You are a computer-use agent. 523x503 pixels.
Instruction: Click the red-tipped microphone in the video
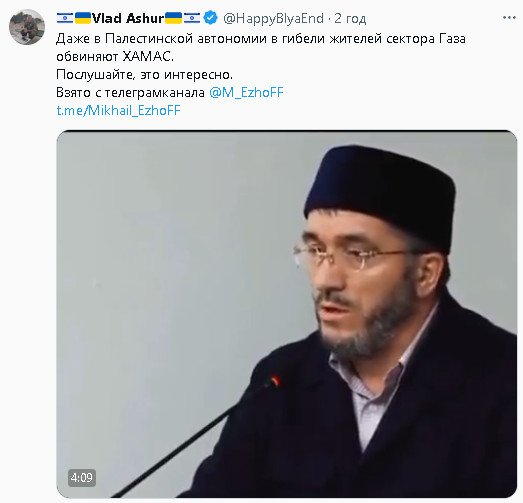[275, 381]
